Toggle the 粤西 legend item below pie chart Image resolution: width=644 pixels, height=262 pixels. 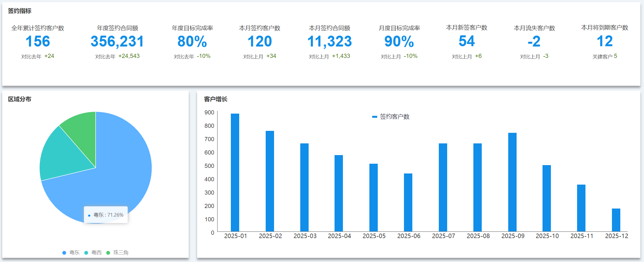(93, 253)
